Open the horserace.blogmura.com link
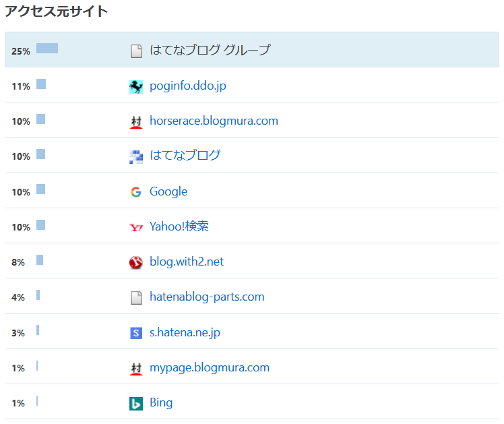This screenshot has width=504, height=424. (x=214, y=121)
